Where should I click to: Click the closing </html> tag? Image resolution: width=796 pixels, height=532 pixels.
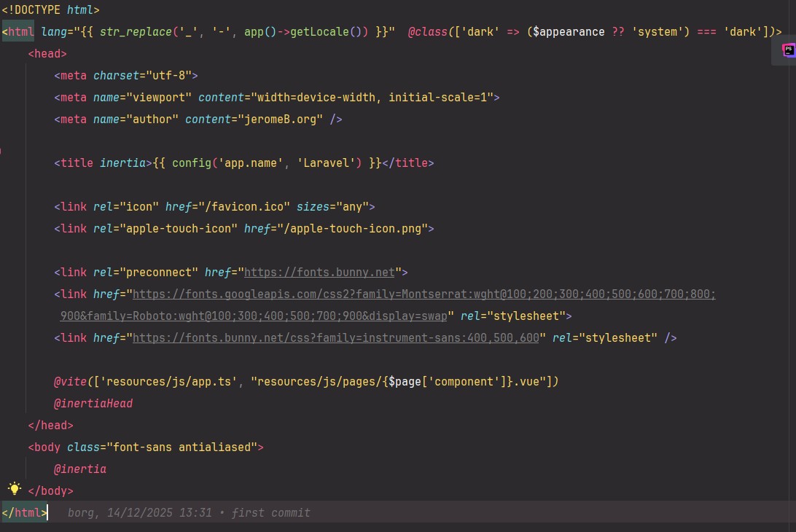pyautogui.click(x=24, y=513)
